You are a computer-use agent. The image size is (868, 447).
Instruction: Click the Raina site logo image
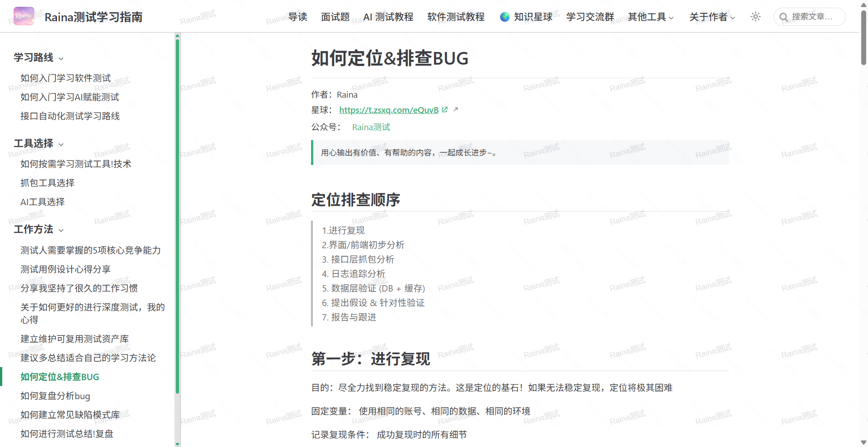coord(24,16)
